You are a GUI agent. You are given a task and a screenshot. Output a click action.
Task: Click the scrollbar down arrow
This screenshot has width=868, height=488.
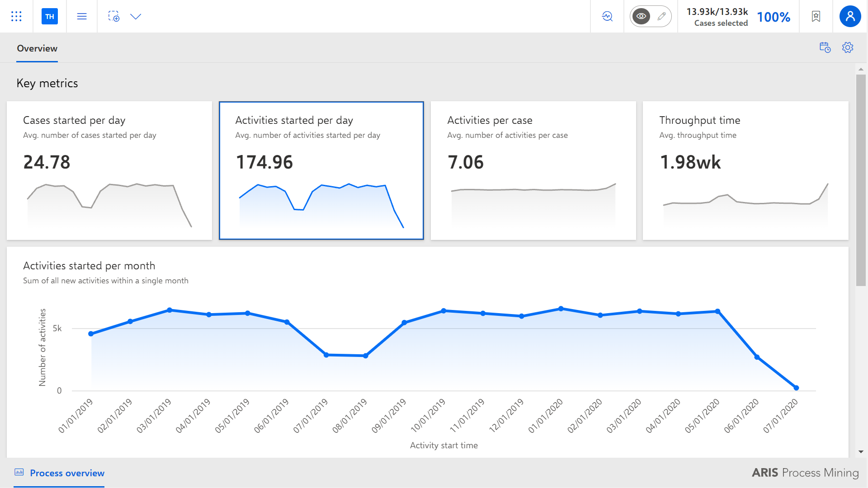pos(861,452)
